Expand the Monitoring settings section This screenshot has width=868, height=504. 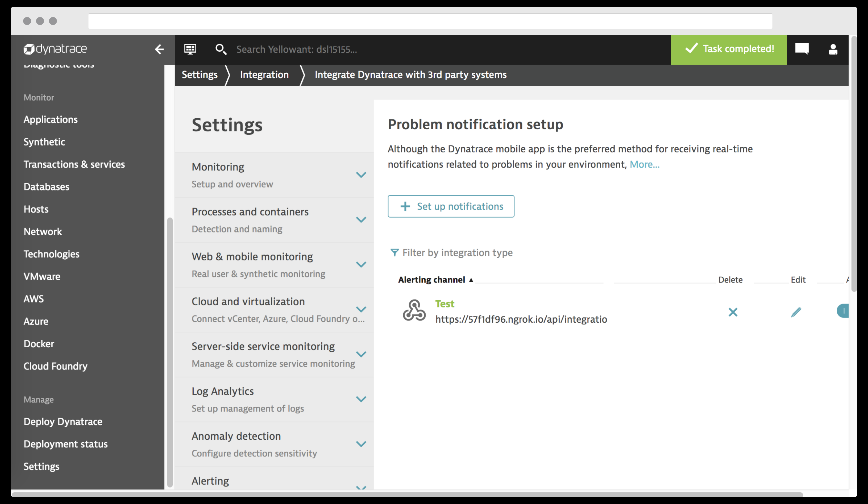click(x=361, y=175)
